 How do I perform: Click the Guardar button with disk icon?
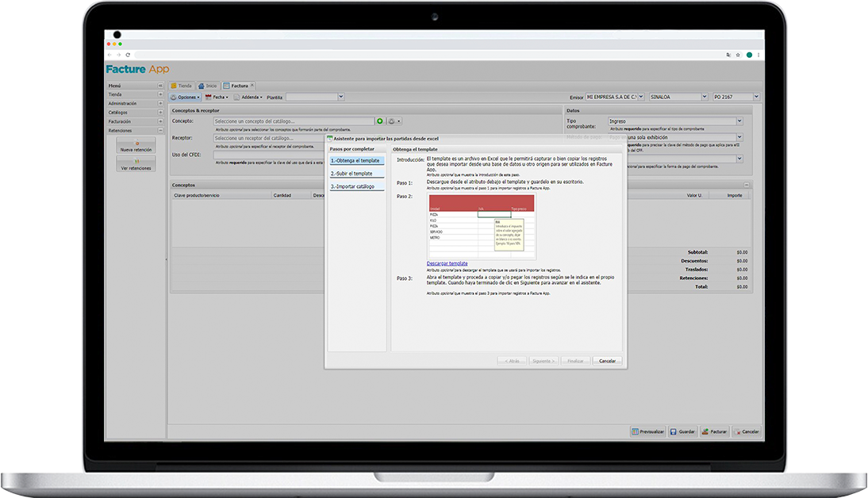click(682, 432)
